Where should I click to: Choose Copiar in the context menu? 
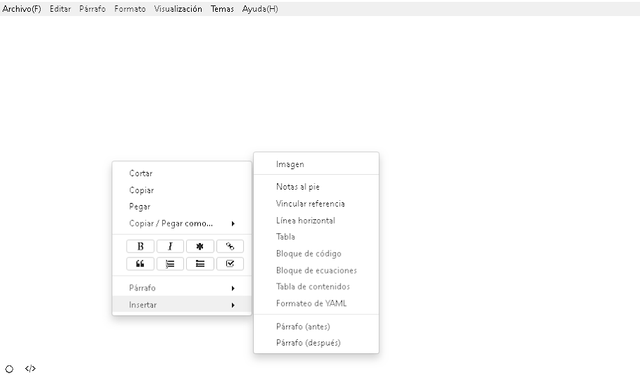pyautogui.click(x=182, y=190)
